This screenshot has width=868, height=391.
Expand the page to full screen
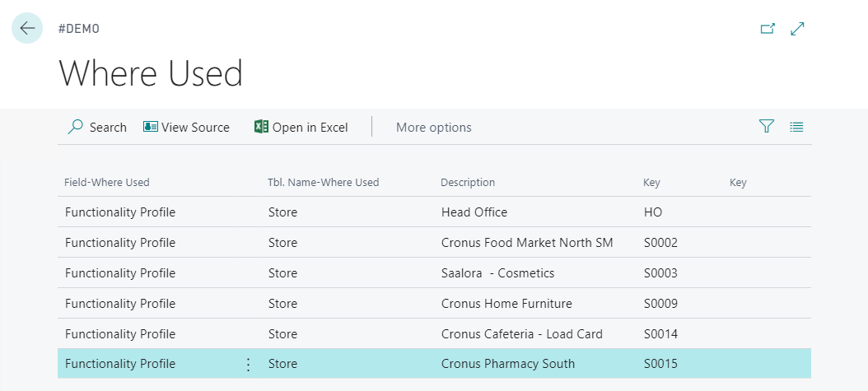pyautogui.click(x=797, y=29)
